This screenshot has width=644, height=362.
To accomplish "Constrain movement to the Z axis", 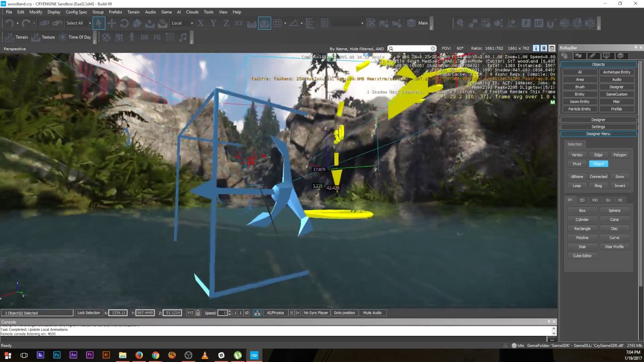I will (226, 23).
